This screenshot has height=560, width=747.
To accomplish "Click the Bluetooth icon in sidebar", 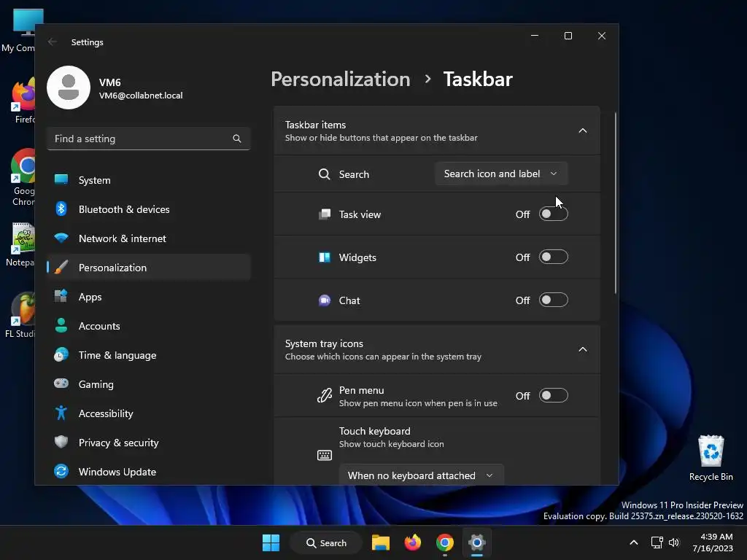I will [x=61, y=209].
